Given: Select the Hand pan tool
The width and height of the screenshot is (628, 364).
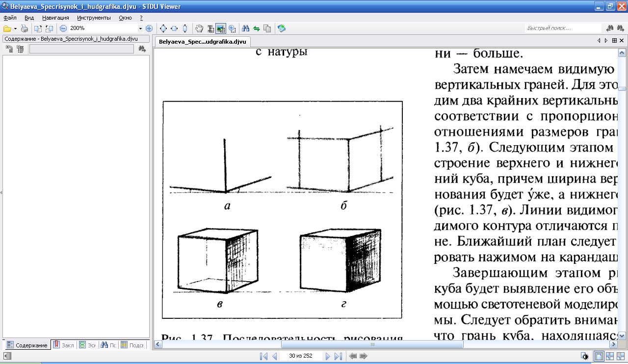Looking at the screenshot, I should (x=199, y=28).
